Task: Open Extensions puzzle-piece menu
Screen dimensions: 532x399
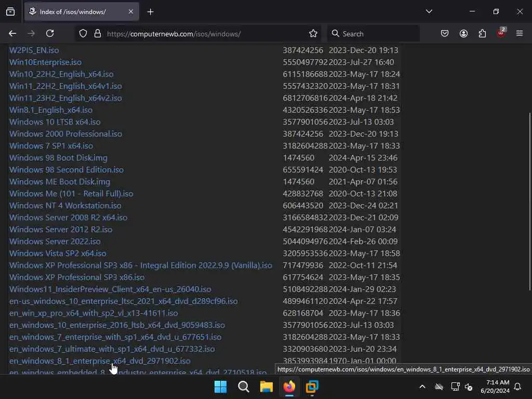Action: click(482, 34)
